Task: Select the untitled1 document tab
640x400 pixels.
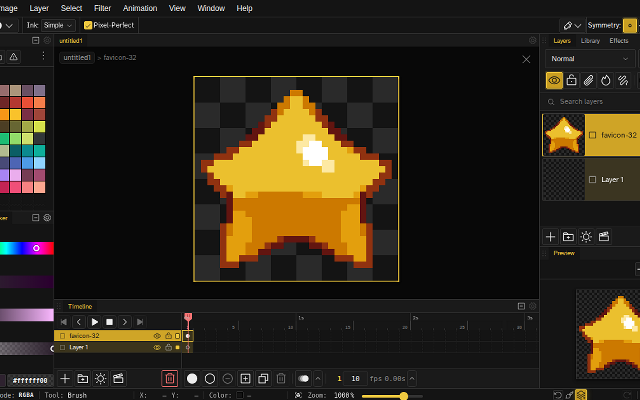Action: click(x=71, y=41)
